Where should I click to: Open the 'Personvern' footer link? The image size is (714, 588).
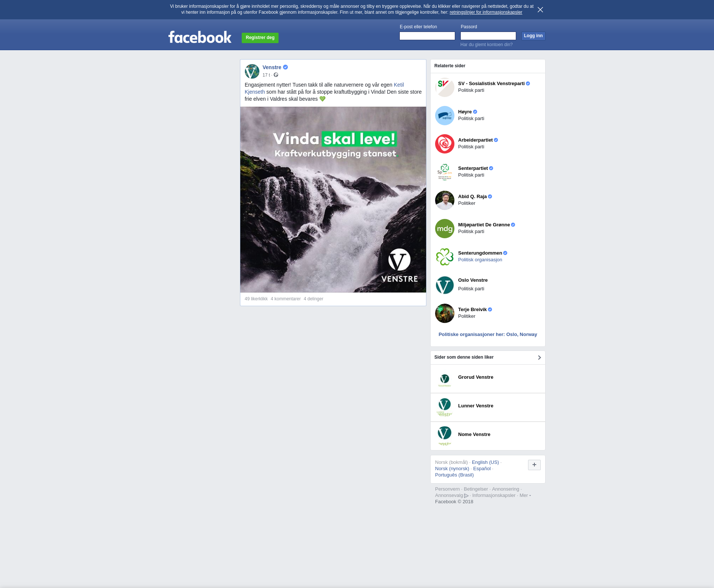pyautogui.click(x=447, y=489)
